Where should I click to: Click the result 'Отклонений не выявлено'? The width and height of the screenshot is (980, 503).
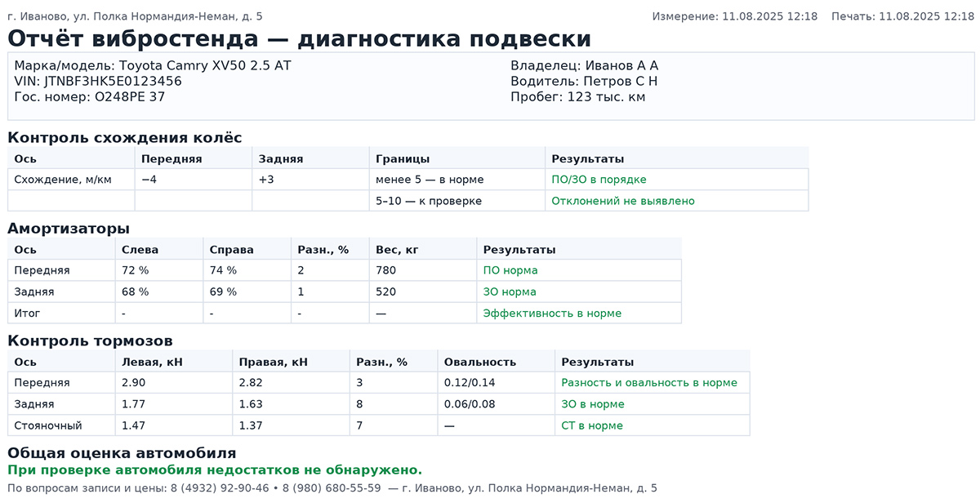pyautogui.click(x=623, y=201)
